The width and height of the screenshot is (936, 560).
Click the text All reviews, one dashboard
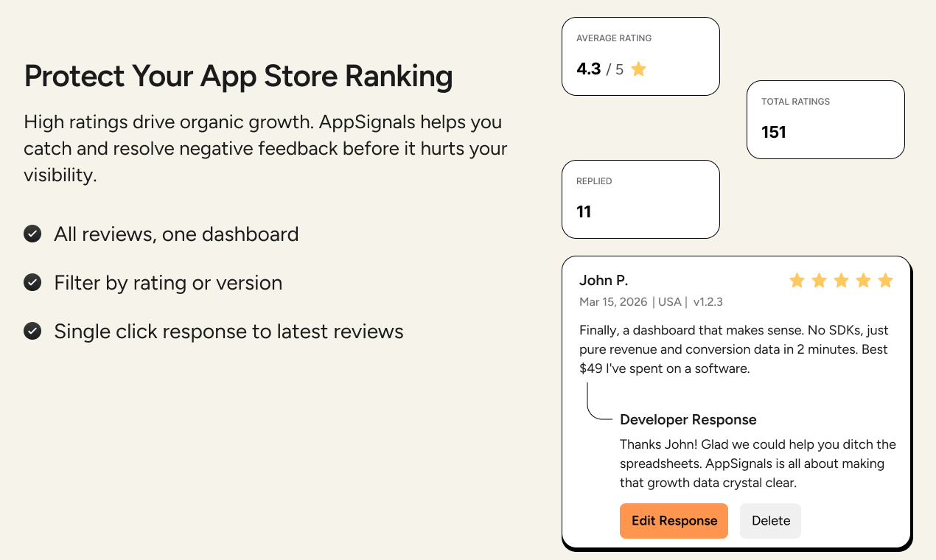tap(176, 234)
